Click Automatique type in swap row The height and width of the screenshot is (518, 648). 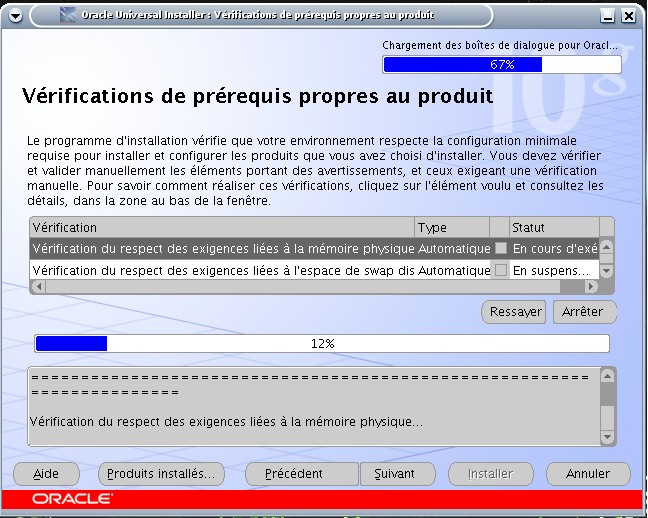pos(454,270)
